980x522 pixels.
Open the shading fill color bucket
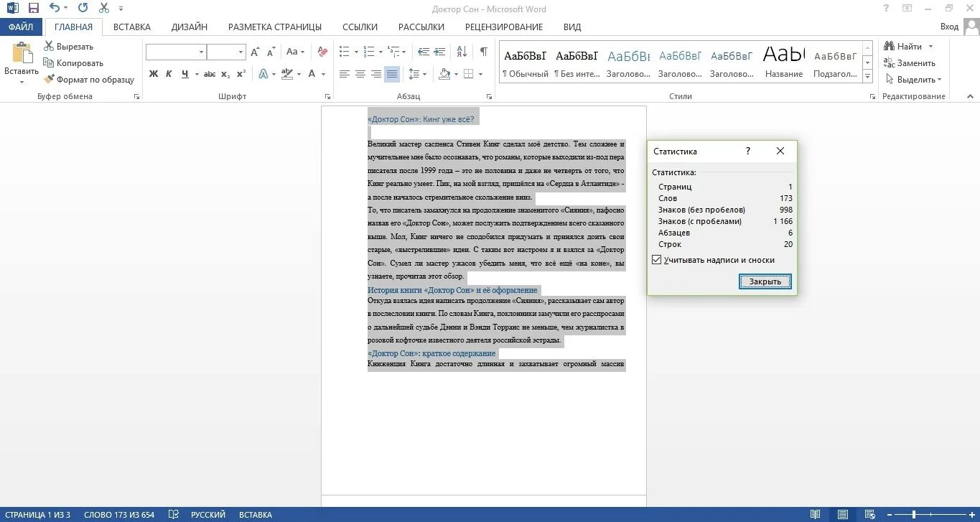[x=445, y=74]
